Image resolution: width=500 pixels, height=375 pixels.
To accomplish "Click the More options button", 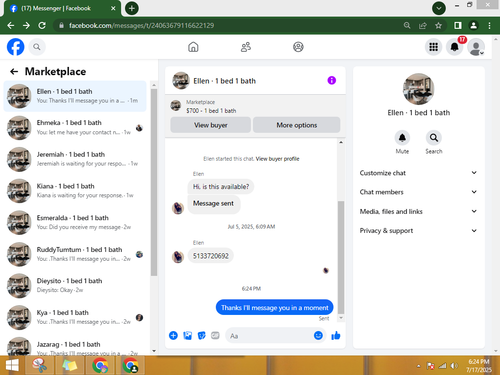I will pyautogui.click(x=297, y=125).
